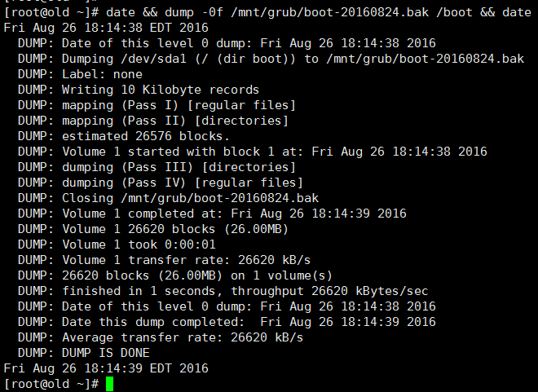
Task: Click 'Volume 1 26620 blocks (26.00MB)' line
Action: pyautogui.click(x=153, y=229)
